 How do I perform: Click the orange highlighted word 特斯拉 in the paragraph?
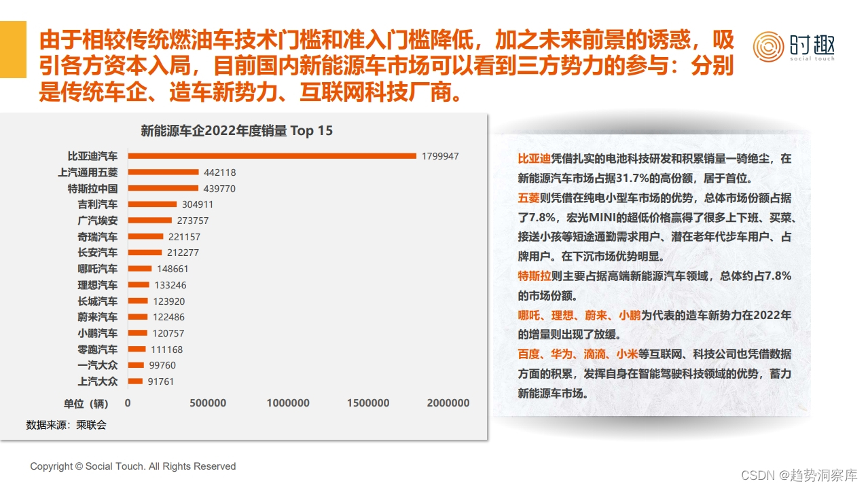coord(535,276)
